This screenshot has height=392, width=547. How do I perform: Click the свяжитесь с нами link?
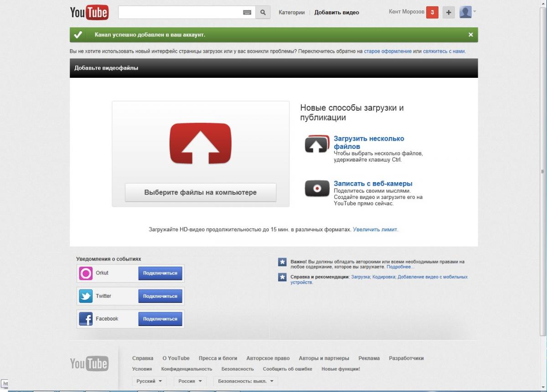click(x=444, y=51)
